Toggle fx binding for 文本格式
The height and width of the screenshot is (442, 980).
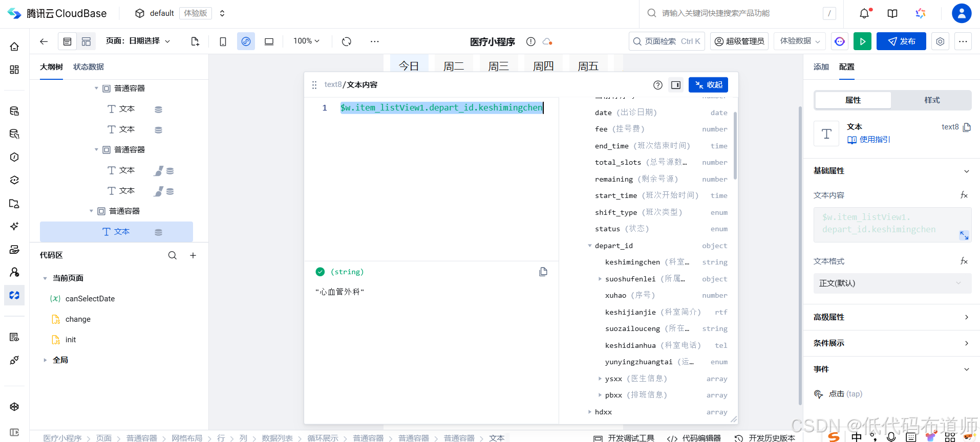964,261
